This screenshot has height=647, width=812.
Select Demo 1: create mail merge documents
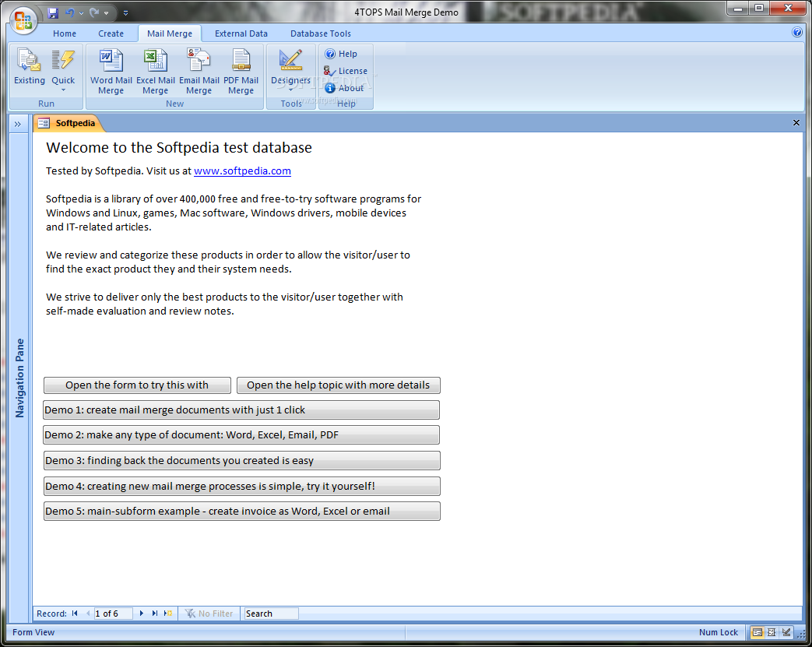pyautogui.click(x=241, y=410)
